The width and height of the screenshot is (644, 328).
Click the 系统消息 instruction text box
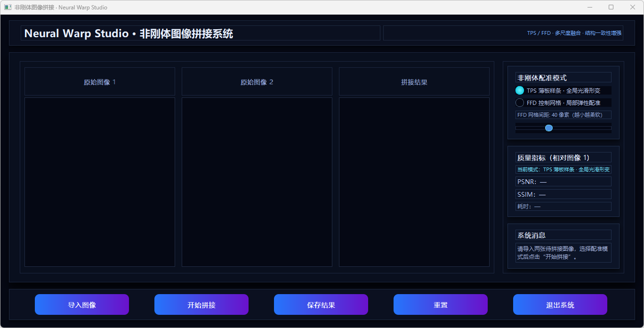point(563,253)
